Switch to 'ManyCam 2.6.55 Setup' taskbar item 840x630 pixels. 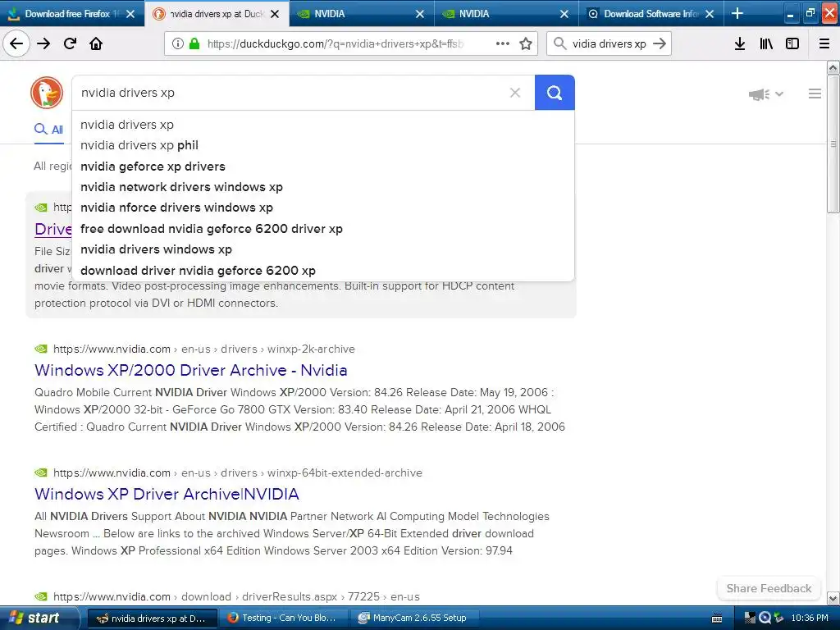click(413, 619)
